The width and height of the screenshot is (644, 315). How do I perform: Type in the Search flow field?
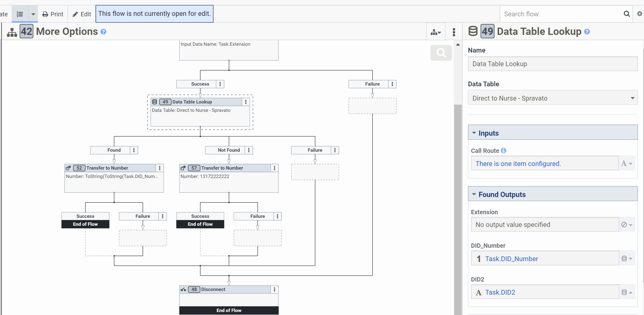(561, 14)
